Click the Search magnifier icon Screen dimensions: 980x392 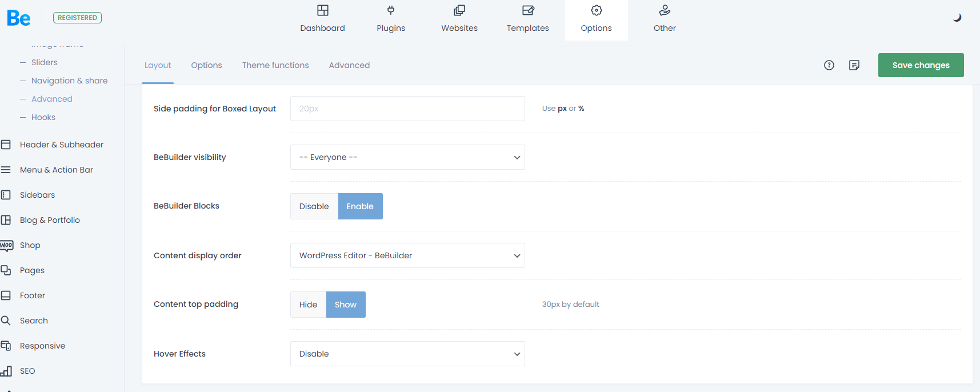pyautogui.click(x=6, y=321)
